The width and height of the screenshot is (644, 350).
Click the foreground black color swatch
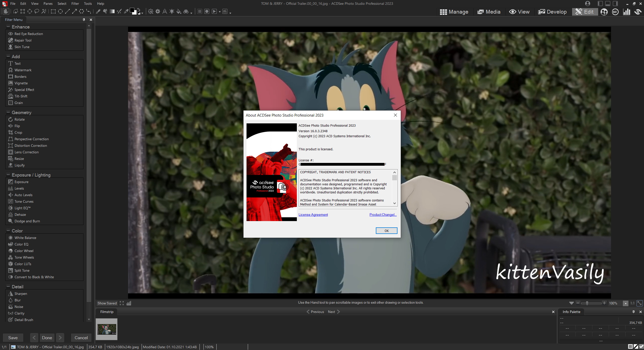click(x=132, y=11)
